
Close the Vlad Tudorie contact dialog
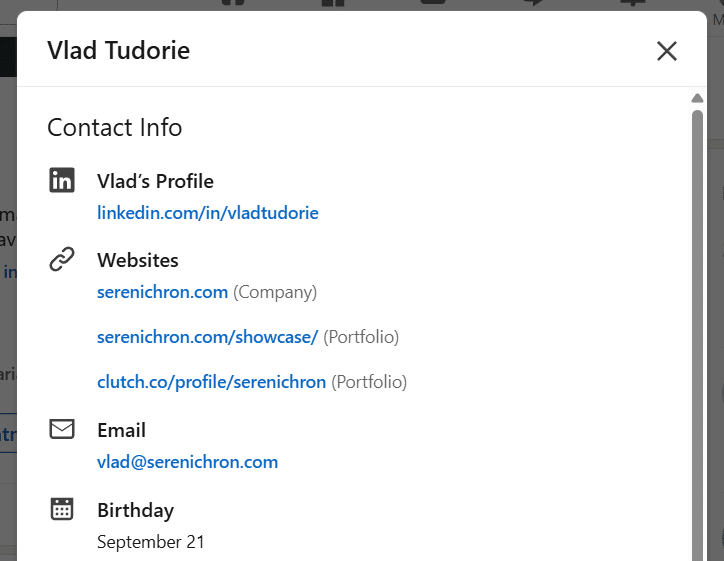click(667, 51)
